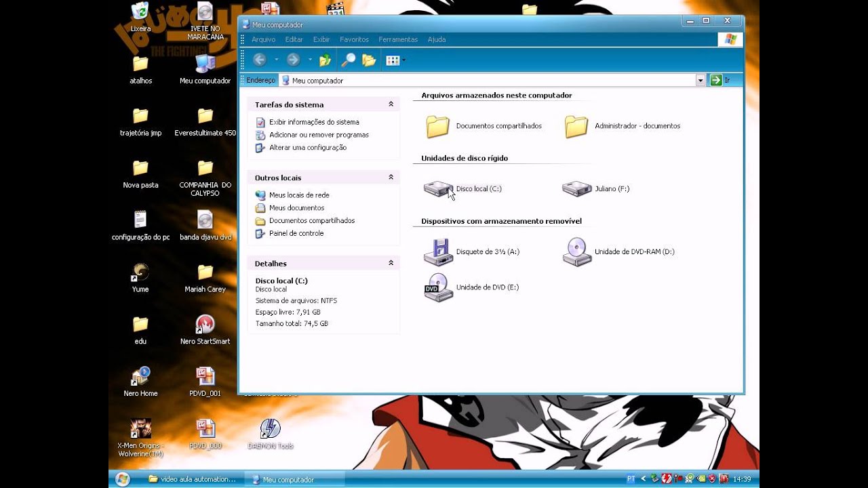Select the Yume desktop shortcut
Image resolution: width=868 pixels, height=488 pixels.
click(x=140, y=279)
